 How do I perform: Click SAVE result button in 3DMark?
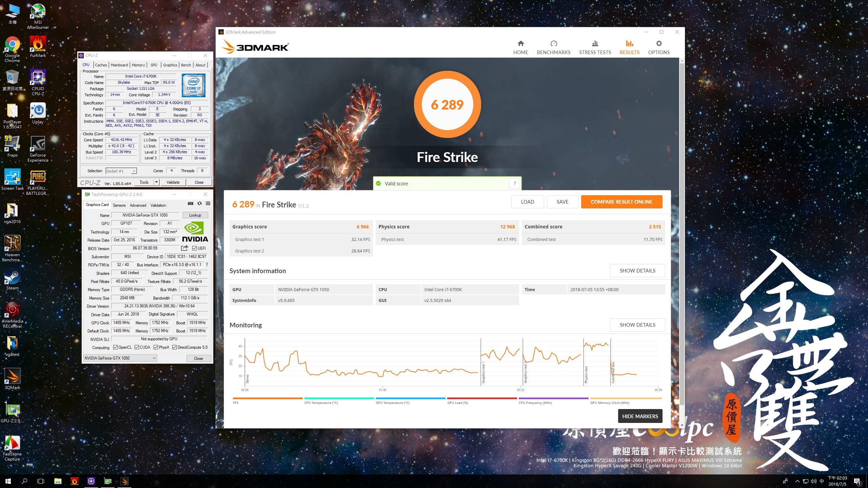point(563,202)
